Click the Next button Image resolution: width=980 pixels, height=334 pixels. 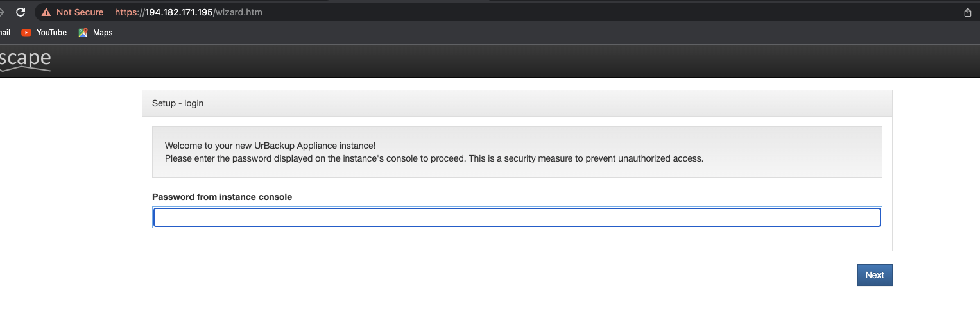[874, 275]
